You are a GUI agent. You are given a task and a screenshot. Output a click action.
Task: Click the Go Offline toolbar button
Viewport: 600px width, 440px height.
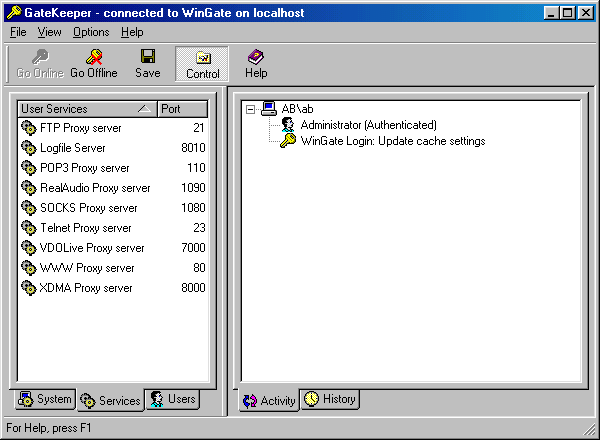[x=94, y=64]
